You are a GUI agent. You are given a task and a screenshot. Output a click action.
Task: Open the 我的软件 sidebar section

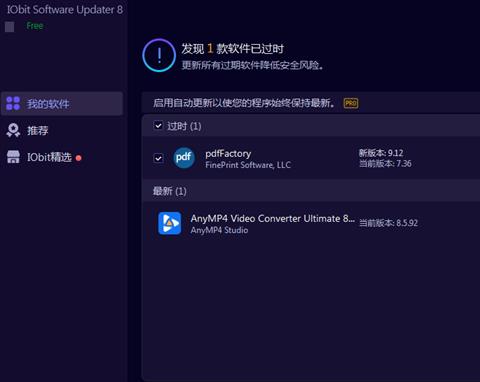pos(62,104)
